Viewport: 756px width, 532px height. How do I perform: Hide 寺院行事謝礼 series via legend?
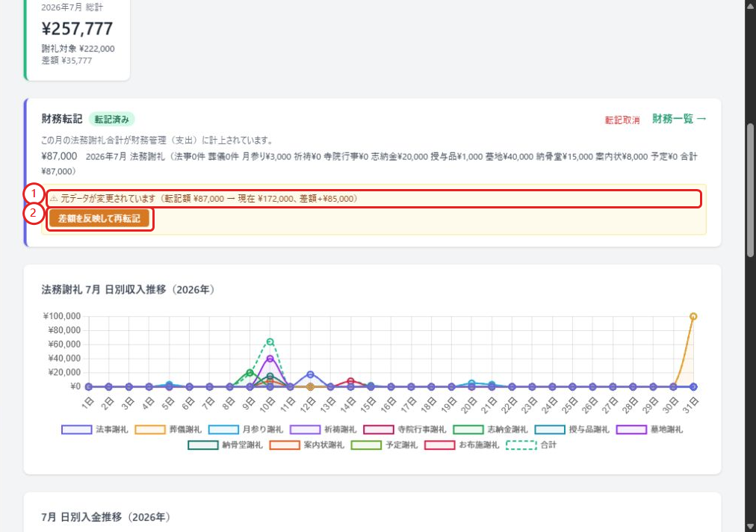405,430
